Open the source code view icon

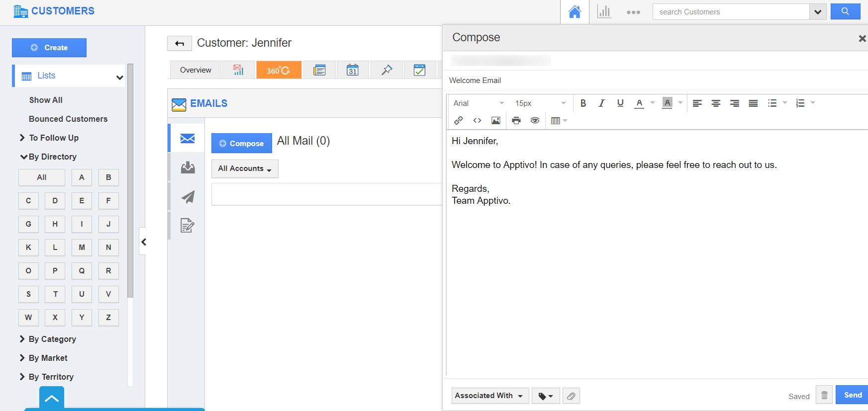477,120
